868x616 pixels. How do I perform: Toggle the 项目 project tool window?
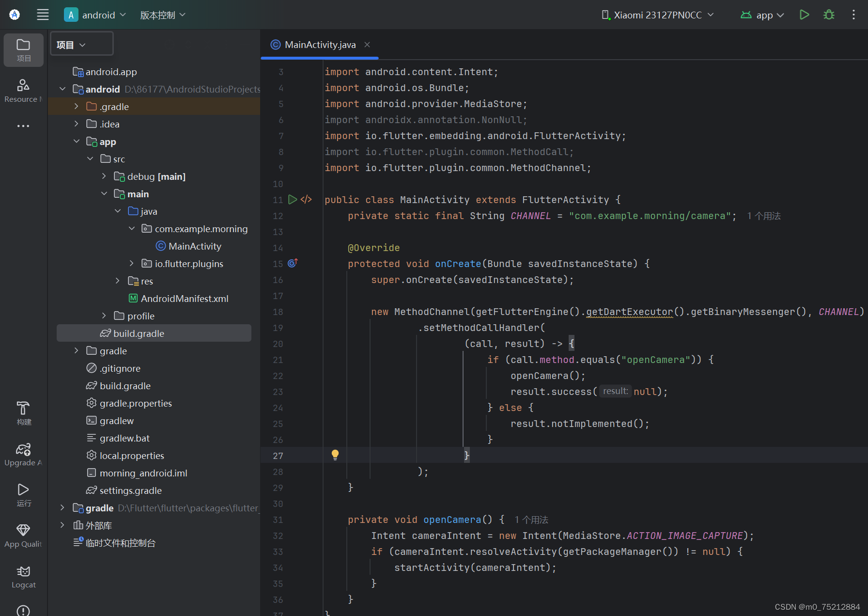[x=23, y=49]
